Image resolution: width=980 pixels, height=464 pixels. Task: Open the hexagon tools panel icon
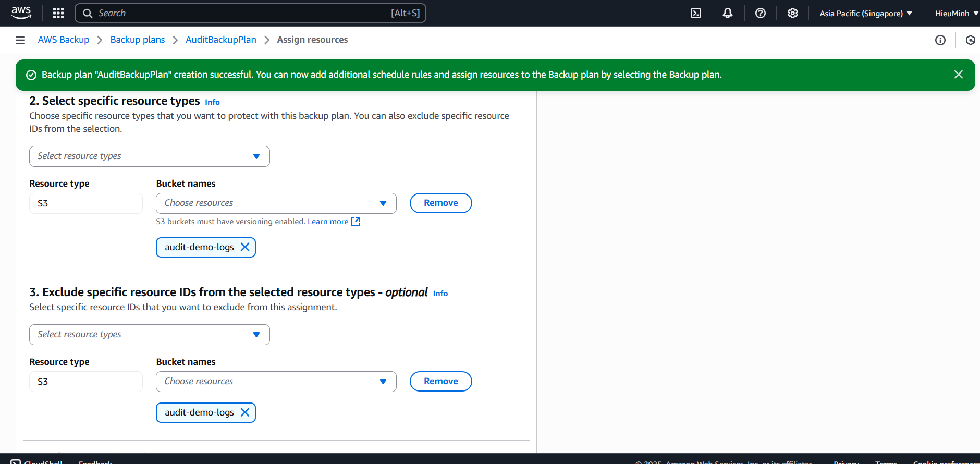pyautogui.click(x=971, y=40)
